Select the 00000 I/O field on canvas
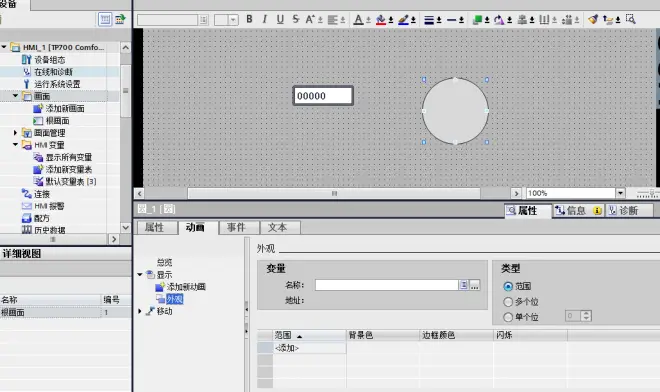The height and width of the screenshot is (392, 660). [x=323, y=96]
